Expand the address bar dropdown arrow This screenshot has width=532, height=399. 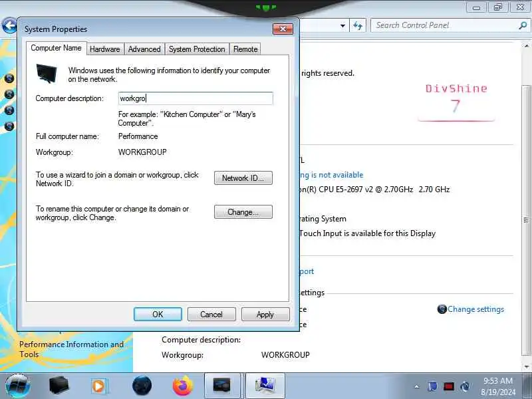click(342, 25)
